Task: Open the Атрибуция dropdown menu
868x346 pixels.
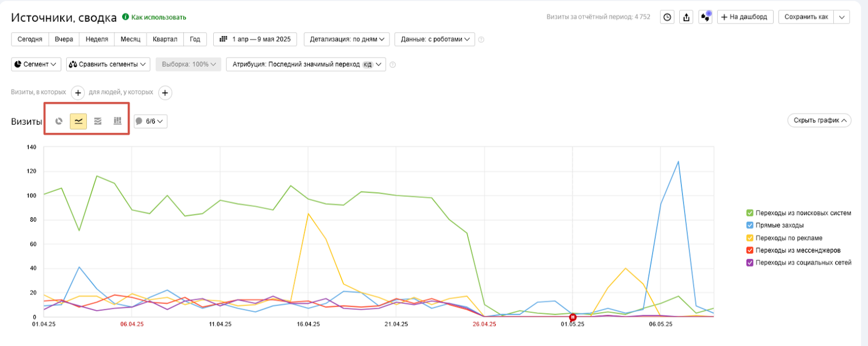Action: (x=306, y=65)
